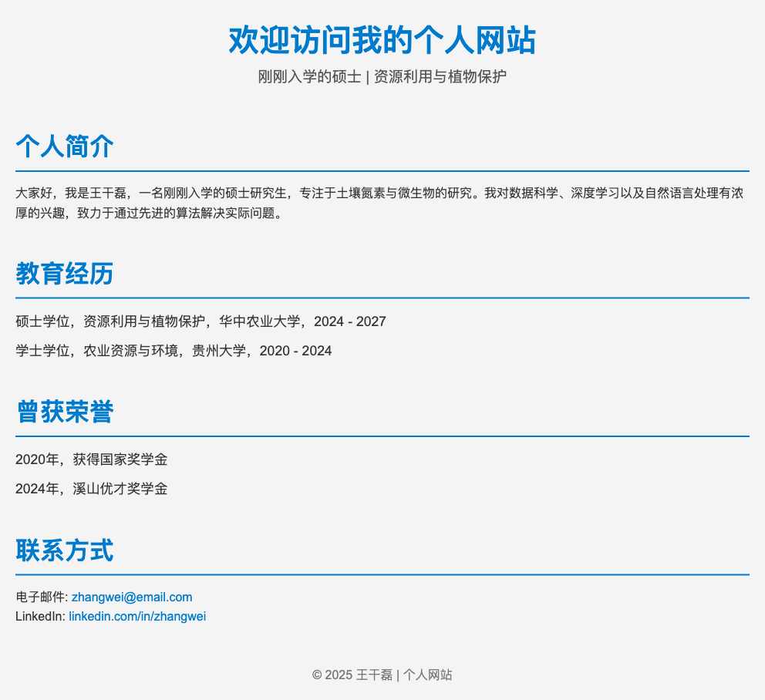Click the 学士学位 贵州大学 2020 - 2024 line
The image size is (765, 700).
click(x=174, y=351)
